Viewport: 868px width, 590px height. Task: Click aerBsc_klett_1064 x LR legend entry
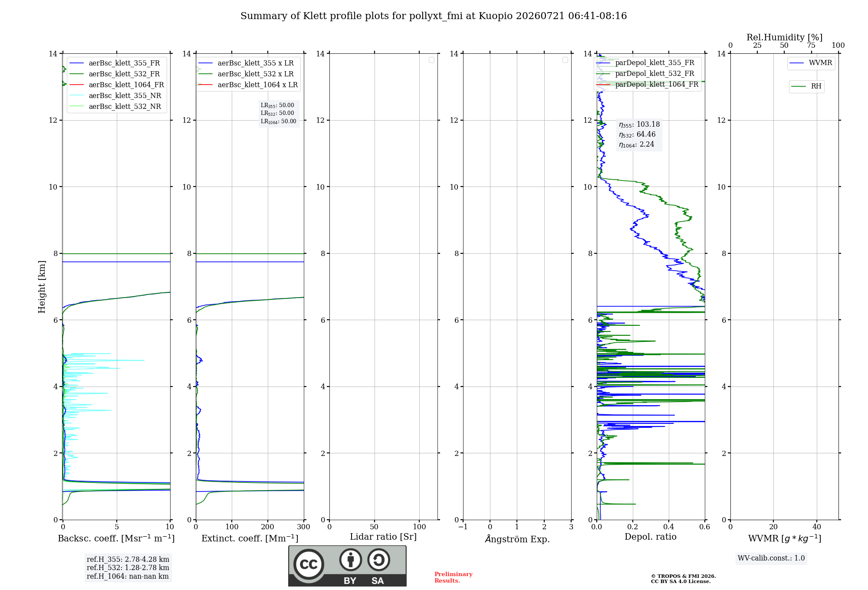click(x=248, y=85)
